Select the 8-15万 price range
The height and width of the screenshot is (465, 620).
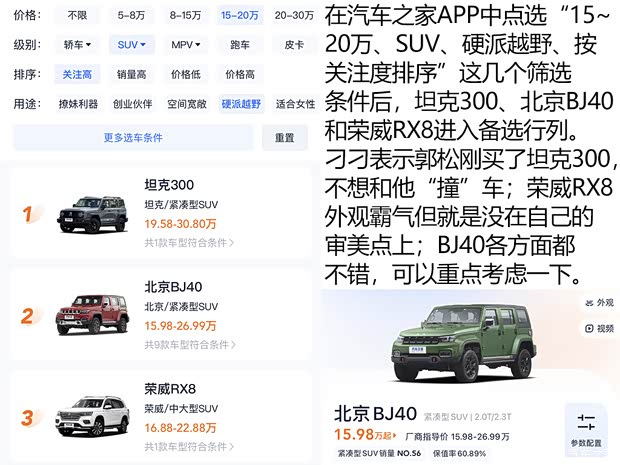185,15
